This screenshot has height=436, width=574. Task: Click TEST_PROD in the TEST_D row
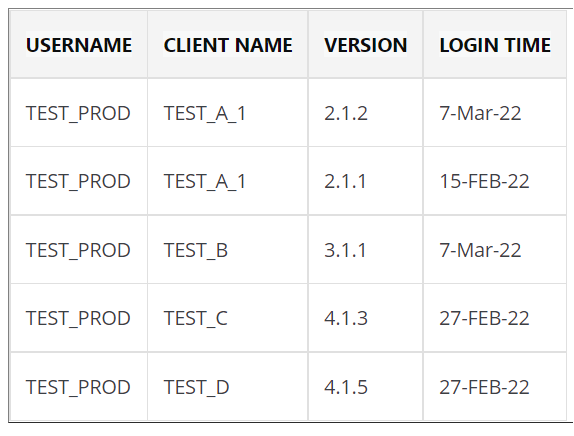pyautogui.click(x=79, y=387)
